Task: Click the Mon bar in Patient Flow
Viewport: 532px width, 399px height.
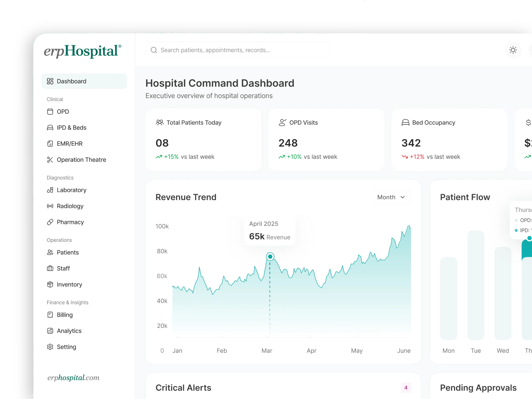Action: pos(449,298)
